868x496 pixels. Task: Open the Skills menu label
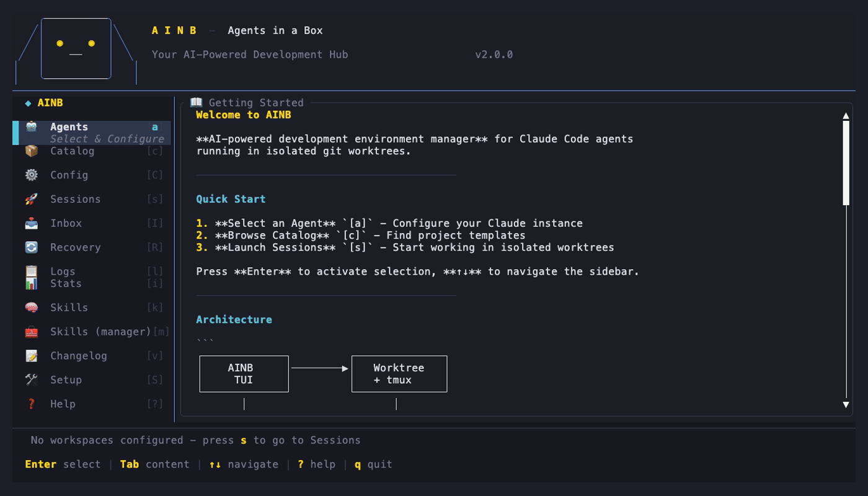[x=69, y=308]
